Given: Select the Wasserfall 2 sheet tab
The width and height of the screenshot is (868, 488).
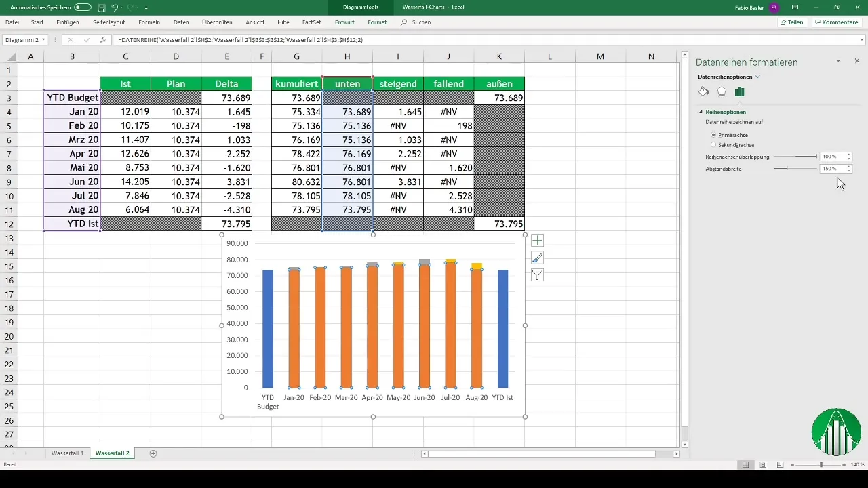Looking at the screenshot, I should pyautogui.click(x=113, y=453).
